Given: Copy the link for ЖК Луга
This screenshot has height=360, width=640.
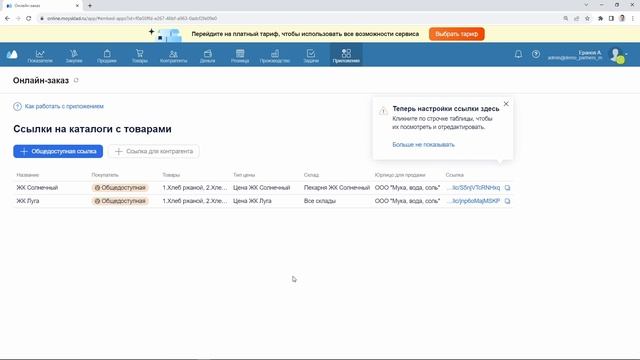Looking at the screenshot, I should pyautogui.click(x=507, y=201).
